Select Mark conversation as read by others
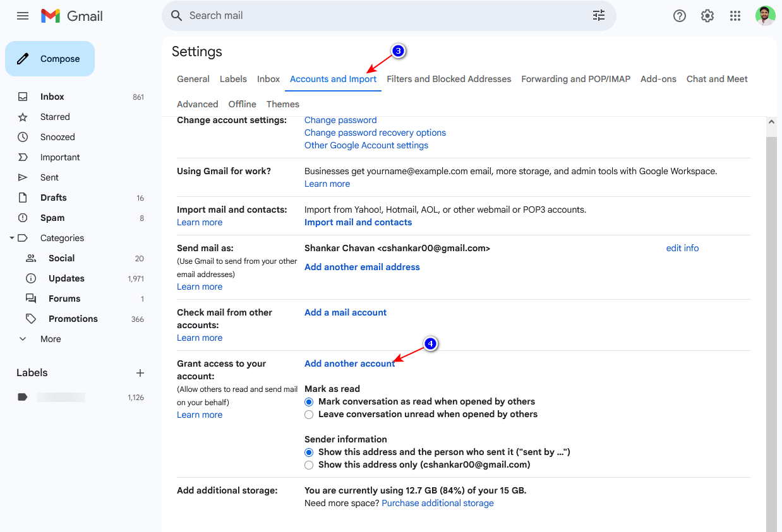782x532 pixels. click(309, 402)
